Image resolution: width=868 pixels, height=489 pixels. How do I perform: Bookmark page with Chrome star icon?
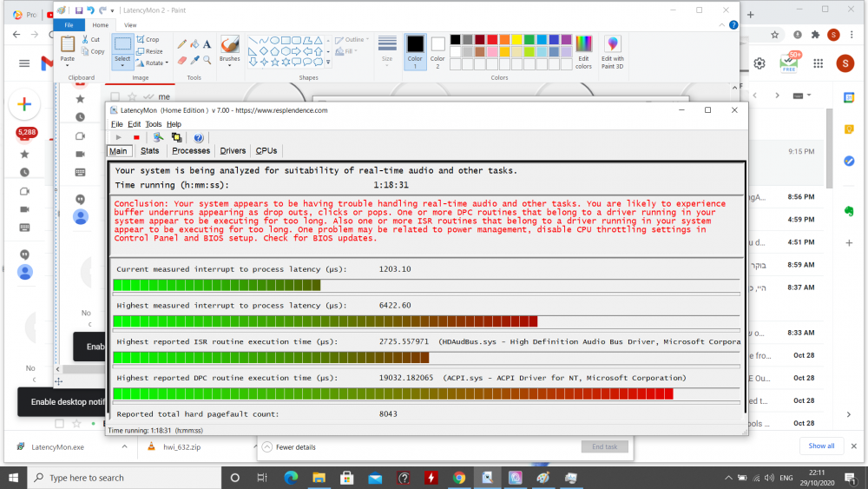(774, 35)
